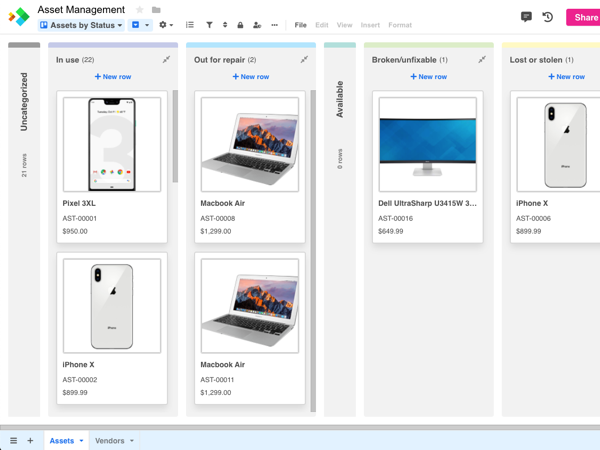Image resolution: width=600 pixels, height=450 pixels.
Task: Click the AST-00016 asset ID
Action: [x=396, y=218]
